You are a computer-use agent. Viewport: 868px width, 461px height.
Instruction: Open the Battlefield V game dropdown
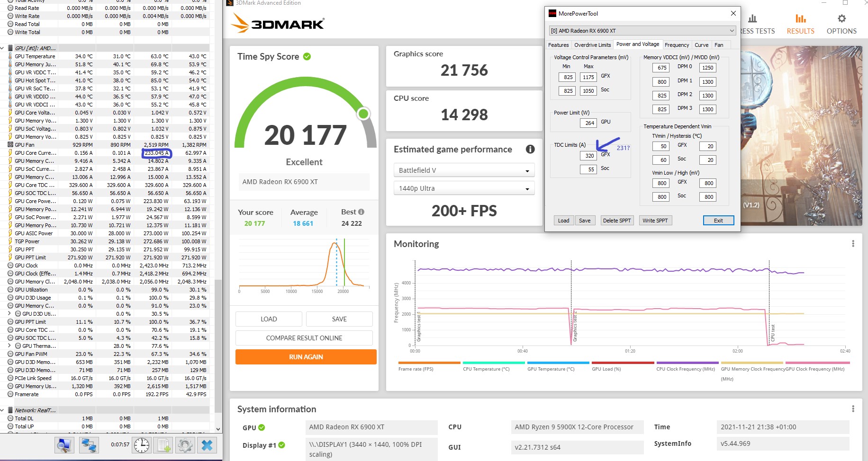[464, 170]
